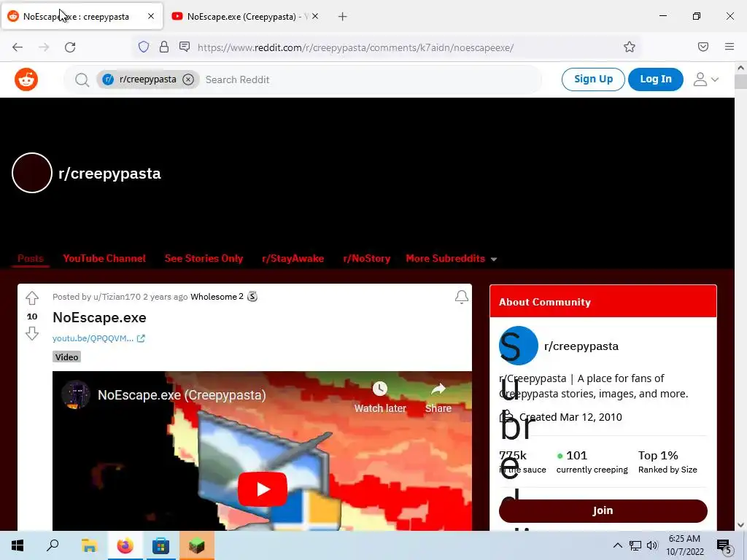This screenshot has width=747, height=560.
Task: Downvote the NoEscape.exe post
Action: click(32, 333)
